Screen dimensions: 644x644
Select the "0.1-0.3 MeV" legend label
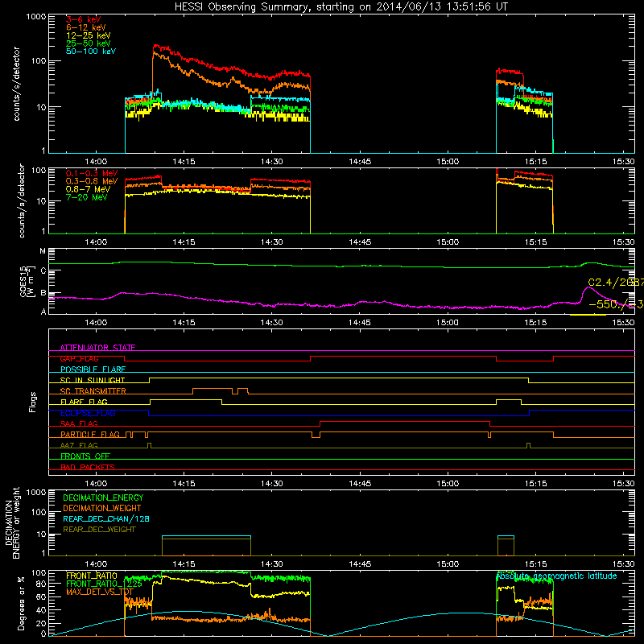[92, 173]
